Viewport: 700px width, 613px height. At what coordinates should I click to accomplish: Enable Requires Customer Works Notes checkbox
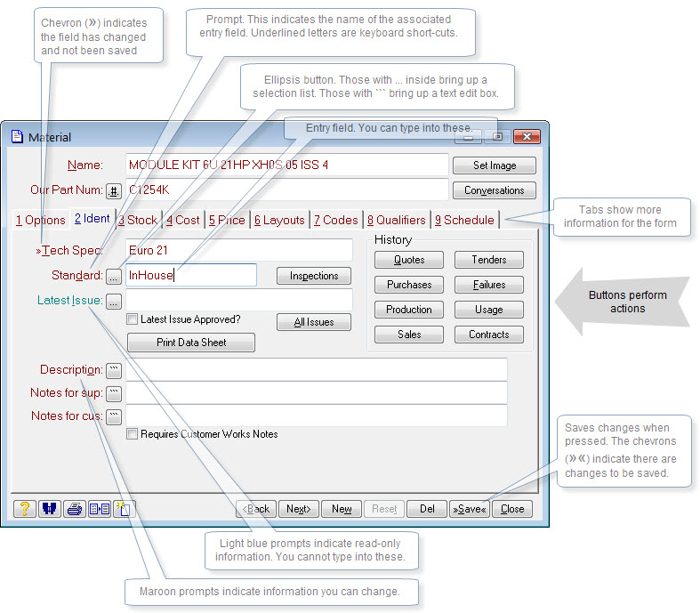[x=132, y=434]
